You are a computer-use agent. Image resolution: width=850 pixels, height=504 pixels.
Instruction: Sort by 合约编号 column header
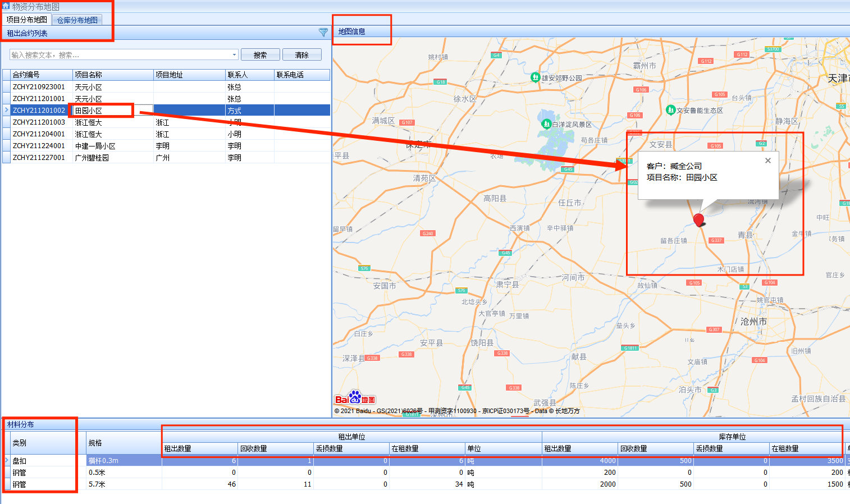42,75
